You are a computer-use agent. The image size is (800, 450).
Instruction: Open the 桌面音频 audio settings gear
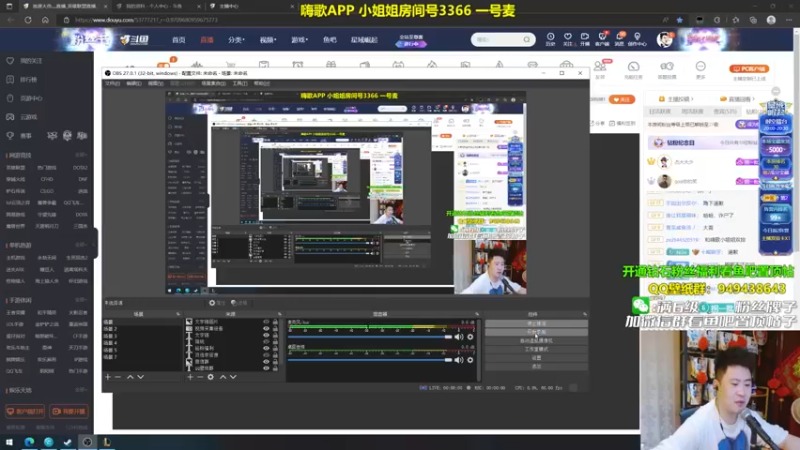470,360
